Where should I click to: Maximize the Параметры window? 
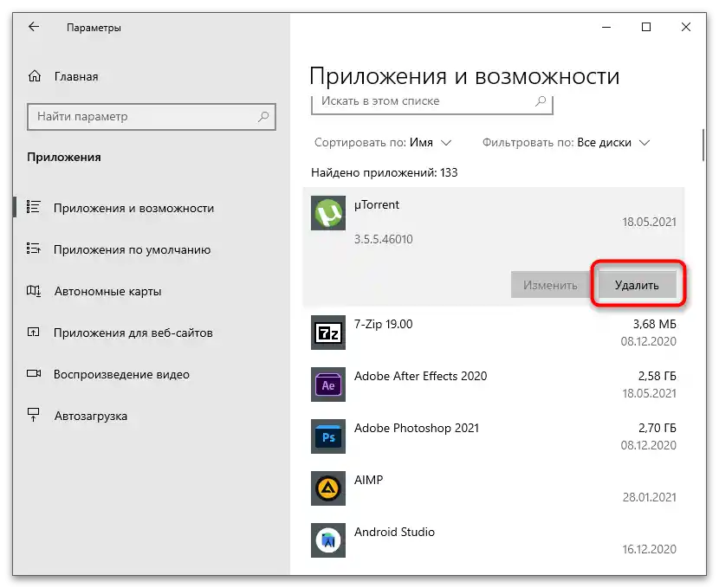point(646,27)
